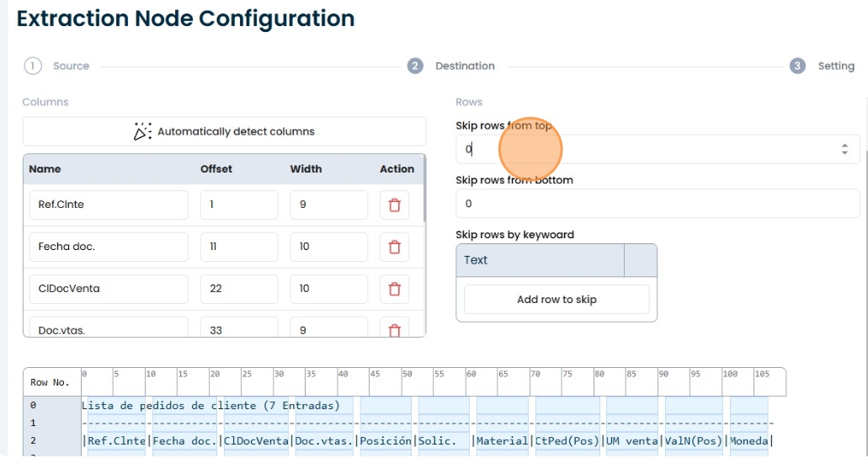
Task: Click preview row number 1
Action: pyautogui.click(x=33, y=423)
